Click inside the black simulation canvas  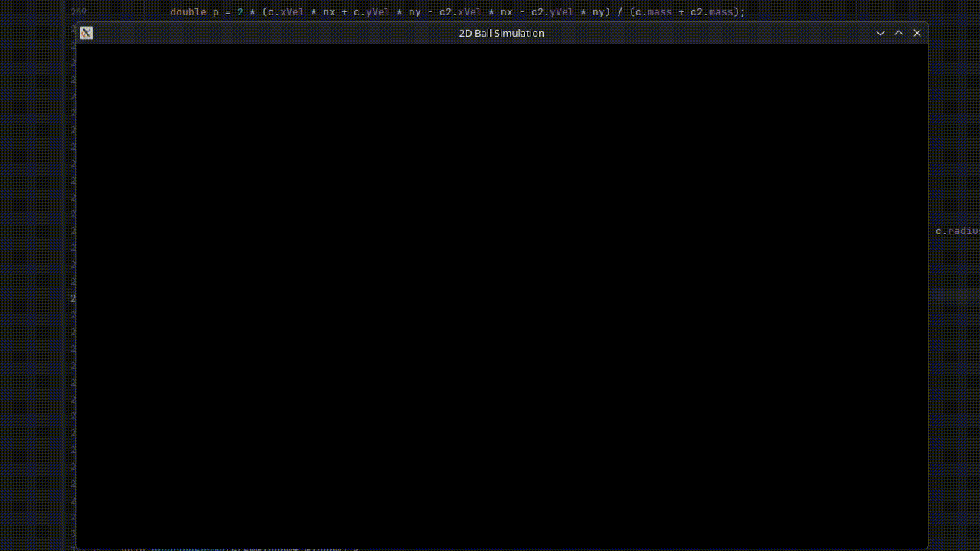click(501, 295)
